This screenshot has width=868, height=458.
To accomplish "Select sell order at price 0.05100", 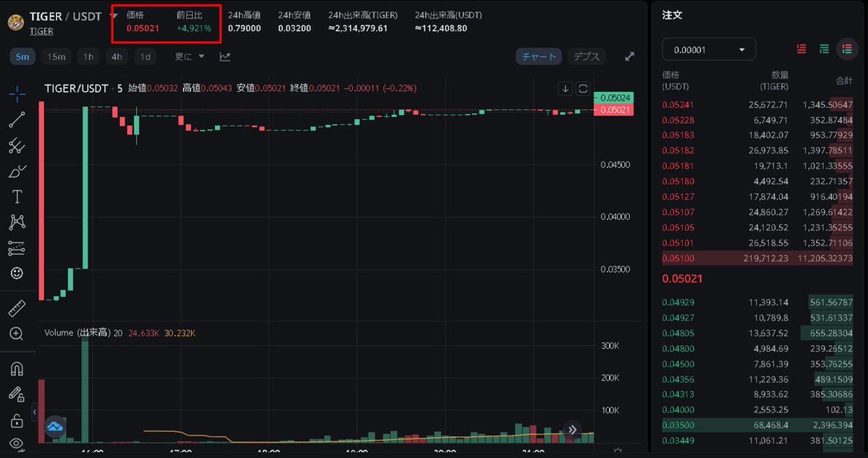I will 757,258.
